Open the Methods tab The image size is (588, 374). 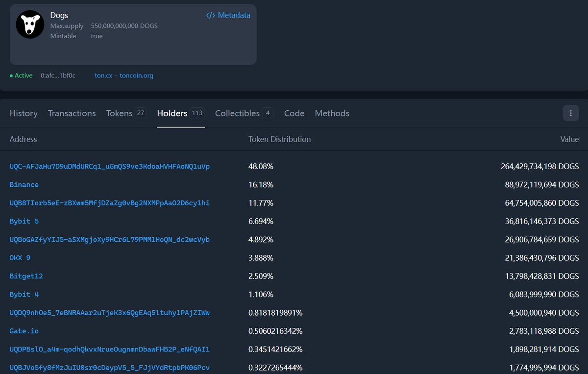(332, 113)
